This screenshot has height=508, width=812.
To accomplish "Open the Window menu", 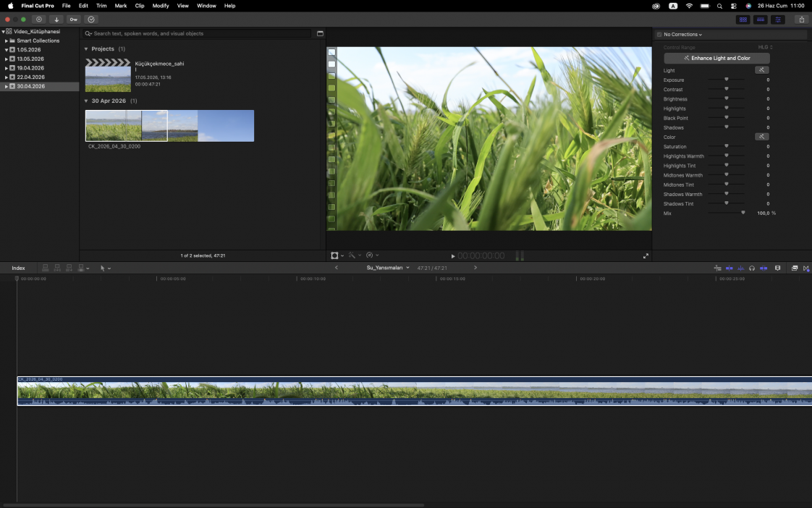I will (x=207, y=6).
